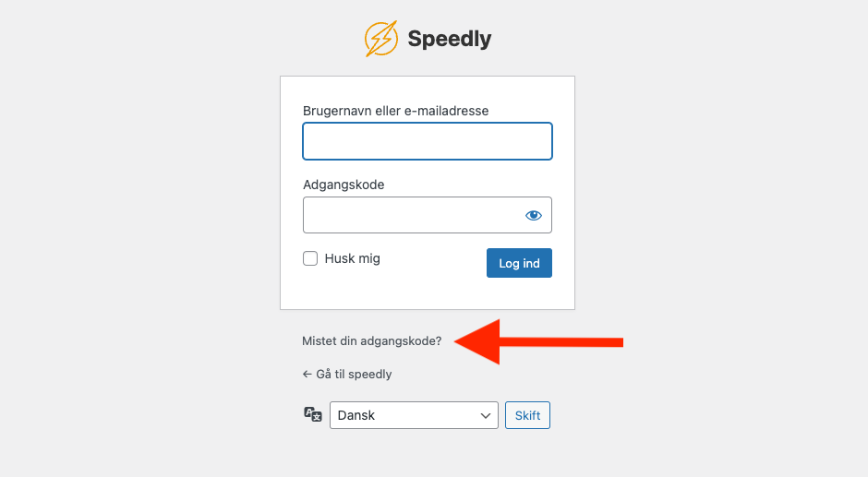Open the Mistet din adgangskode? link

pyautogui.click(x=371, y=341)
